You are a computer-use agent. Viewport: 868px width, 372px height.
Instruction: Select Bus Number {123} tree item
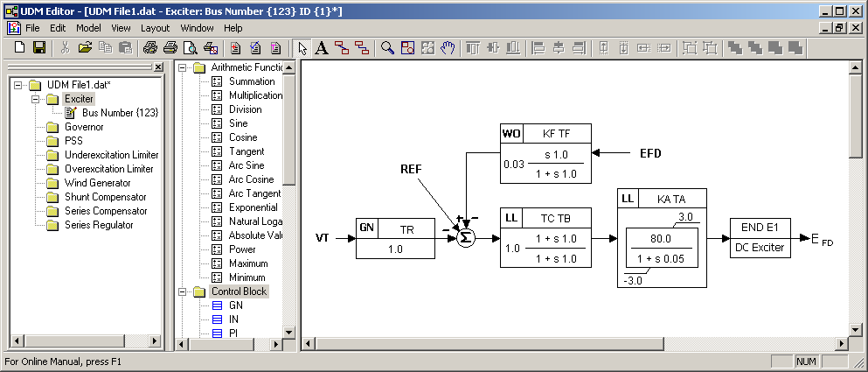120,113
